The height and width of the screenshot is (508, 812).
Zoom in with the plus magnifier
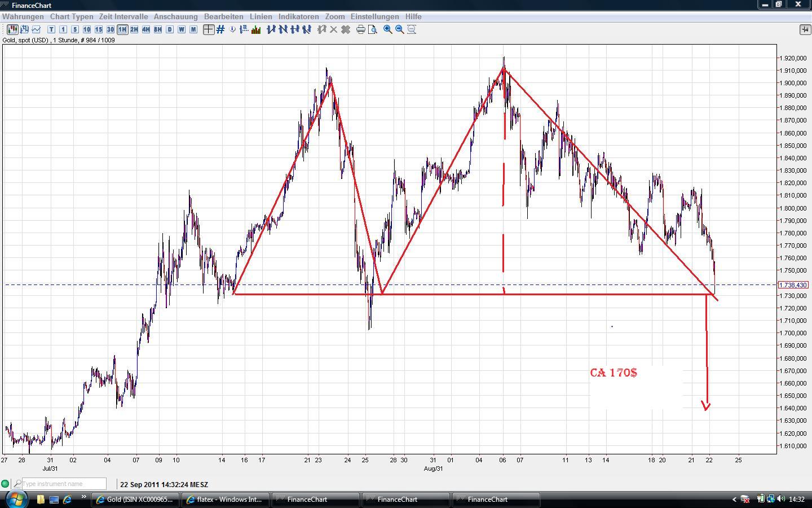388,29
